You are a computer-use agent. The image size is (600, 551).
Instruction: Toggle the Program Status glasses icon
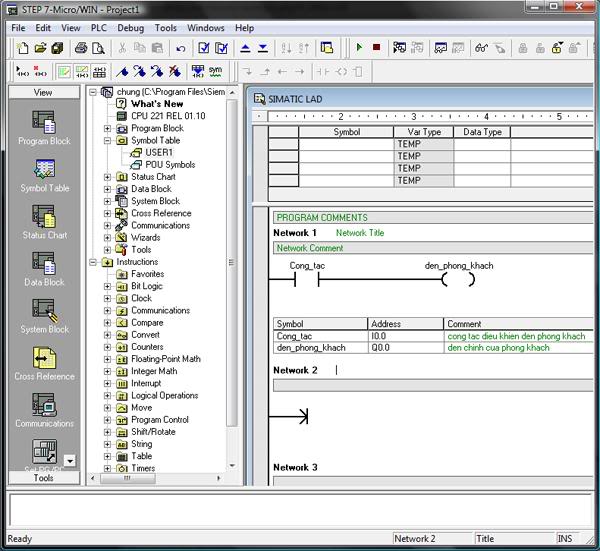point(481,48)
